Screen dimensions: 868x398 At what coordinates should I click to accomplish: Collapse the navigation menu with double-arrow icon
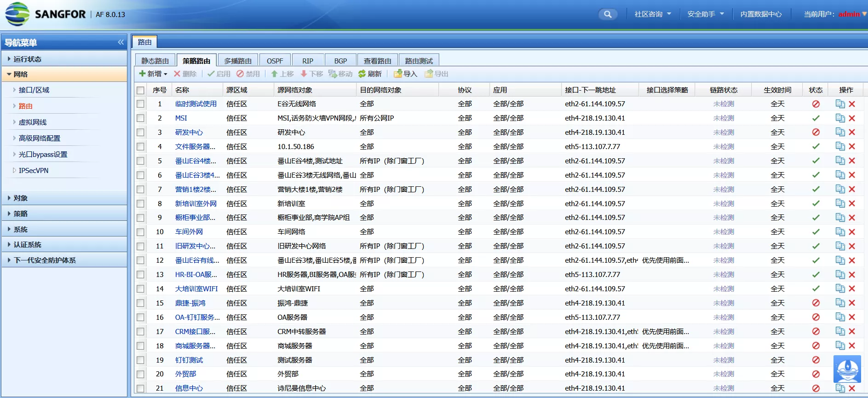[x=121, y=42]
